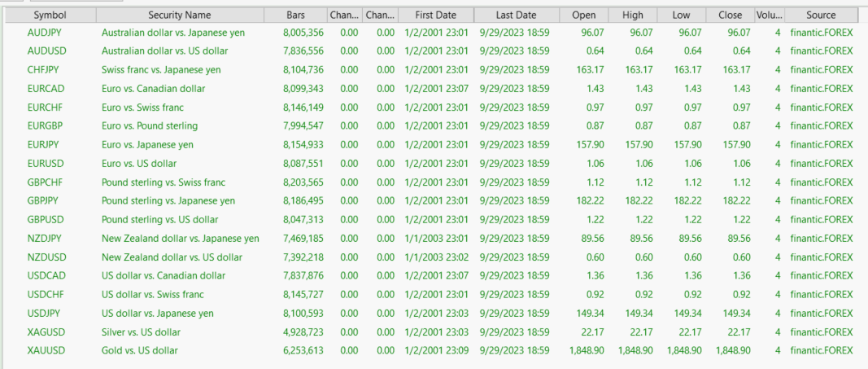This screenshot has height=369, width=868.
Task: Click the Low column header
Action: 682,15
